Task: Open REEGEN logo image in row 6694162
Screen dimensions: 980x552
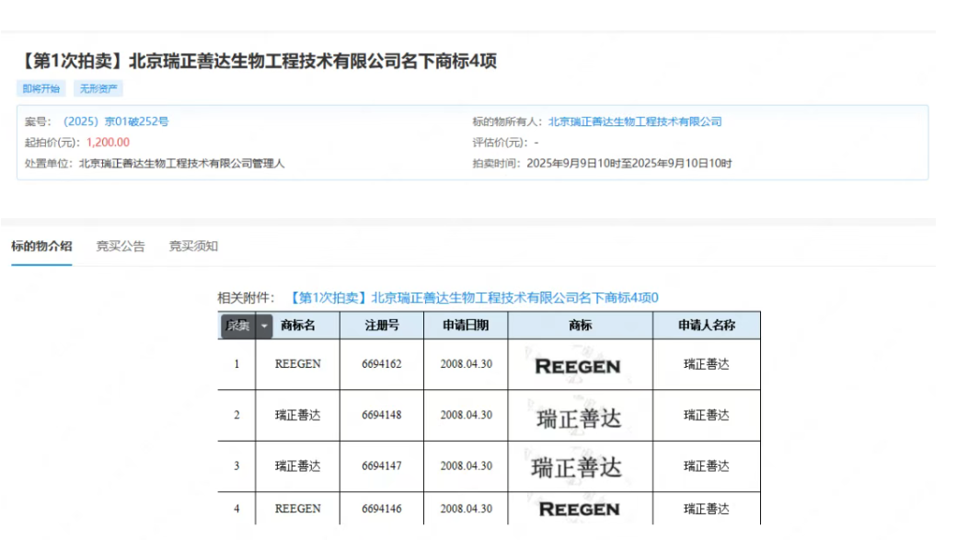Action: (578, 366)
